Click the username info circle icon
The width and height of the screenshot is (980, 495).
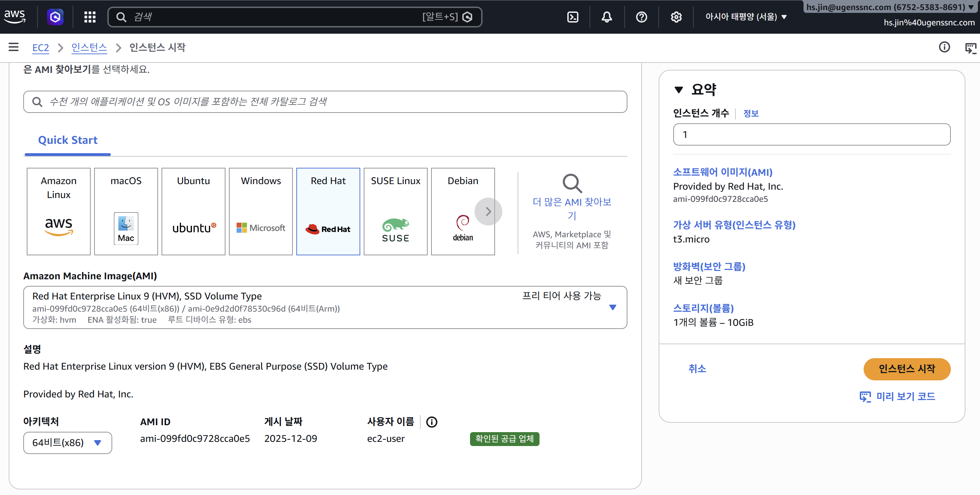(431, 422)
